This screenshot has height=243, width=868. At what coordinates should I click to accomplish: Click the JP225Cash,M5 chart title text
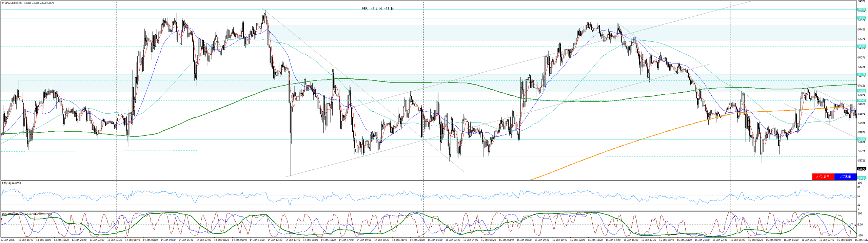[14, 3]
